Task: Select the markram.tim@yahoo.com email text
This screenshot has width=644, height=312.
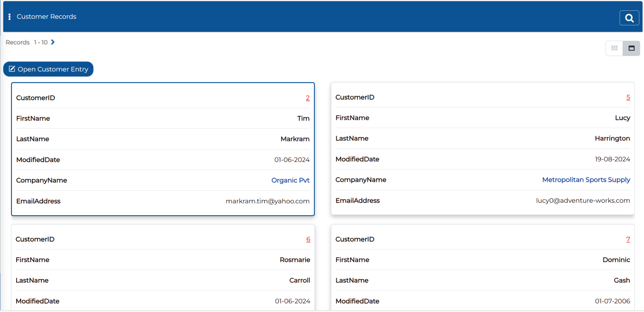Action: pyautogui.click(x=268, y=201)
